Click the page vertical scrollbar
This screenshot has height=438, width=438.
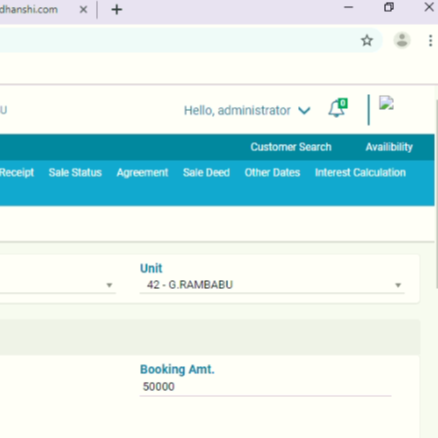coord(436,193)
